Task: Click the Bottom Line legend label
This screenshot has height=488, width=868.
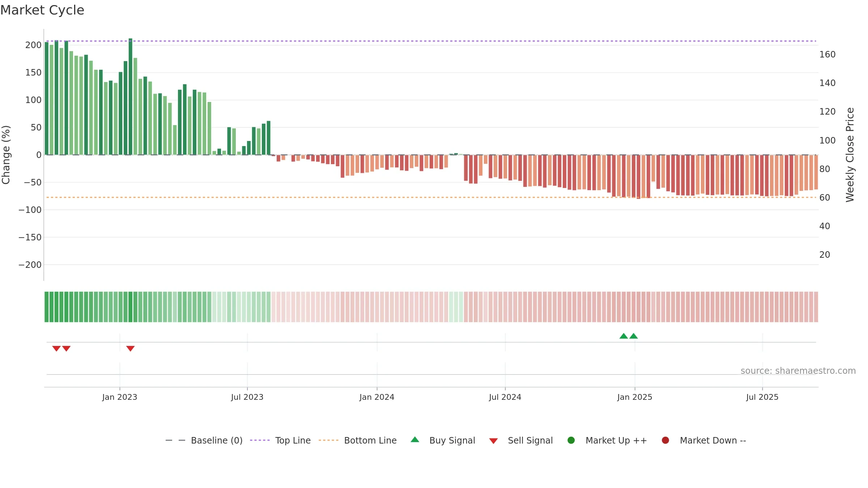Action: [x=370, y=440]
